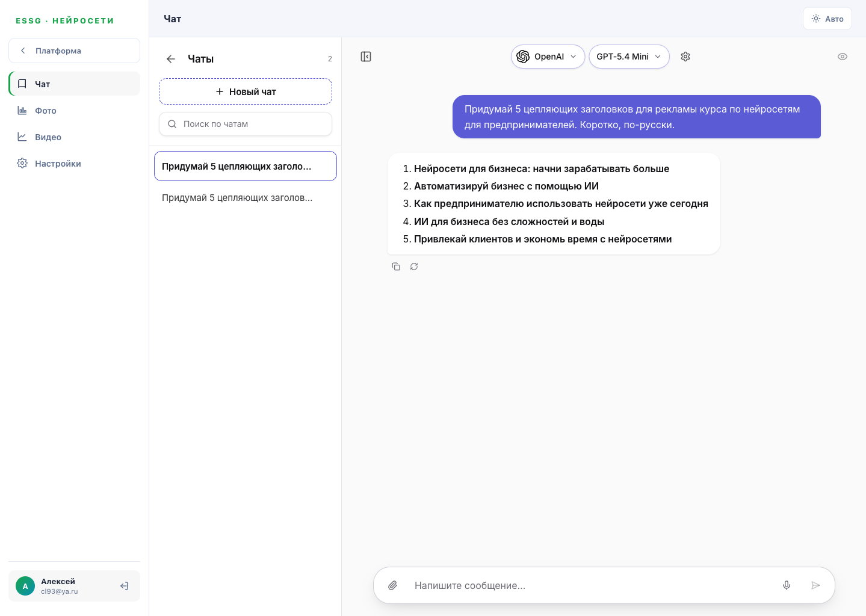Click the back arrow next to Чаты
Screen dimensions: 866x616
[x=171, y=59]
